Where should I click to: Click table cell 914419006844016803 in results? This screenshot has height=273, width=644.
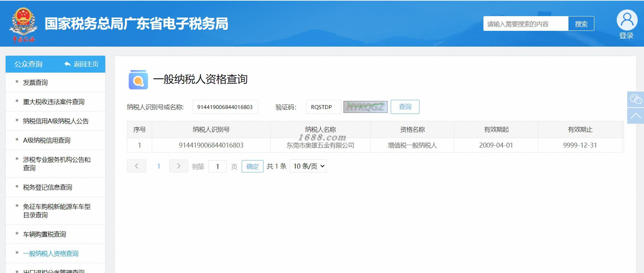tap(211, 145)
